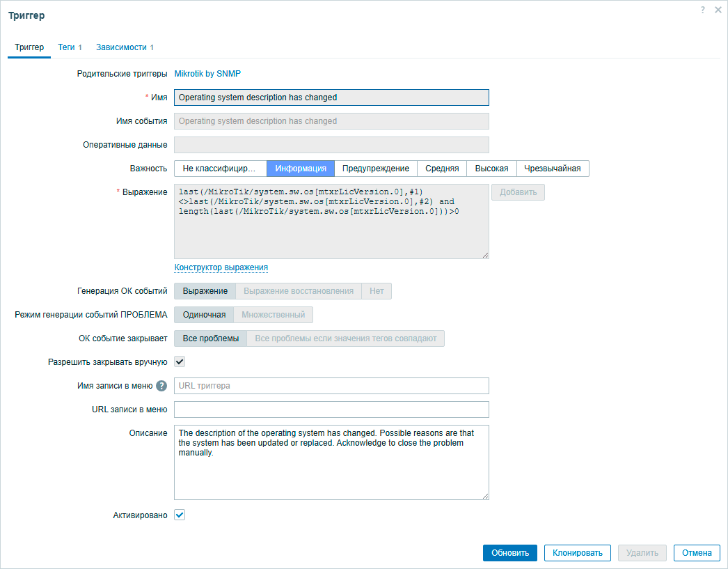Set severity to Предупреждение
Viewport: 728px width, 569px height.
tap(376, 169)
